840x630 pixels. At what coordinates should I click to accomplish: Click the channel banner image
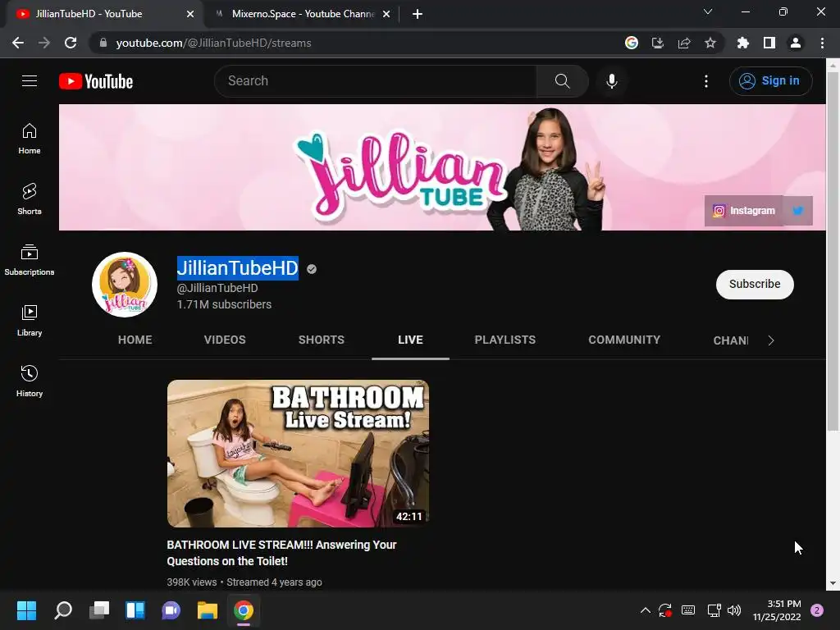[x=442, y=167]
